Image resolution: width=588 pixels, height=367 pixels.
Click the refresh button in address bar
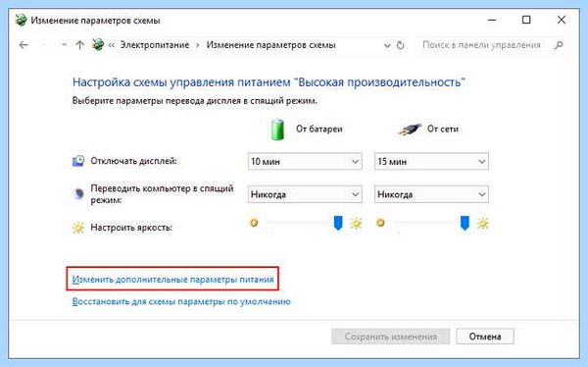click(401, 45)
